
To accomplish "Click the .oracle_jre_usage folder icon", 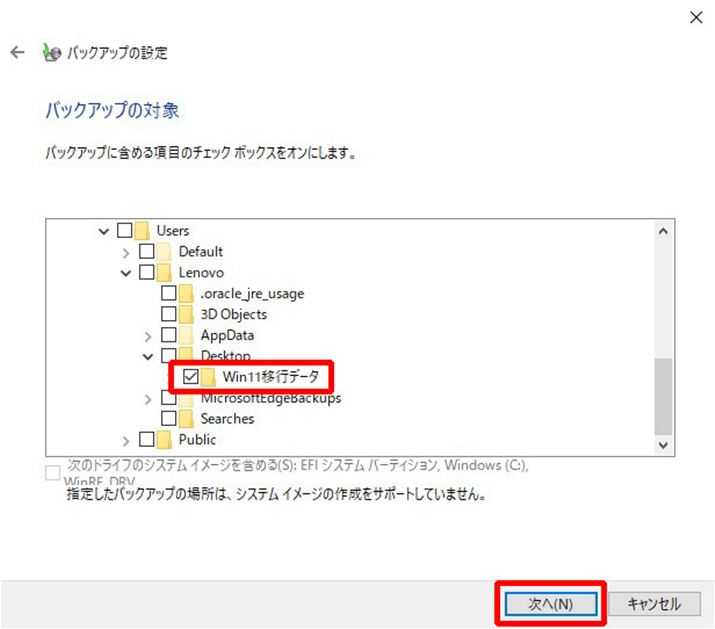I will (x=186, y=293).
